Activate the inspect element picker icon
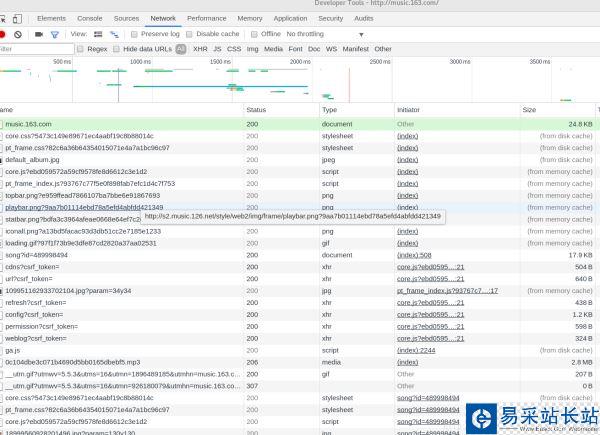This screenshot has width=600, height=435. tap(2, 19)
